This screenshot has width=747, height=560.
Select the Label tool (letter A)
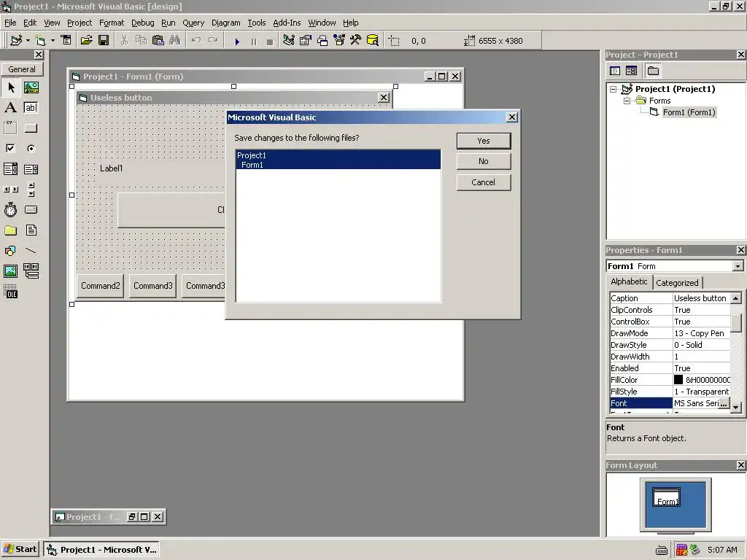coord(11,108)
